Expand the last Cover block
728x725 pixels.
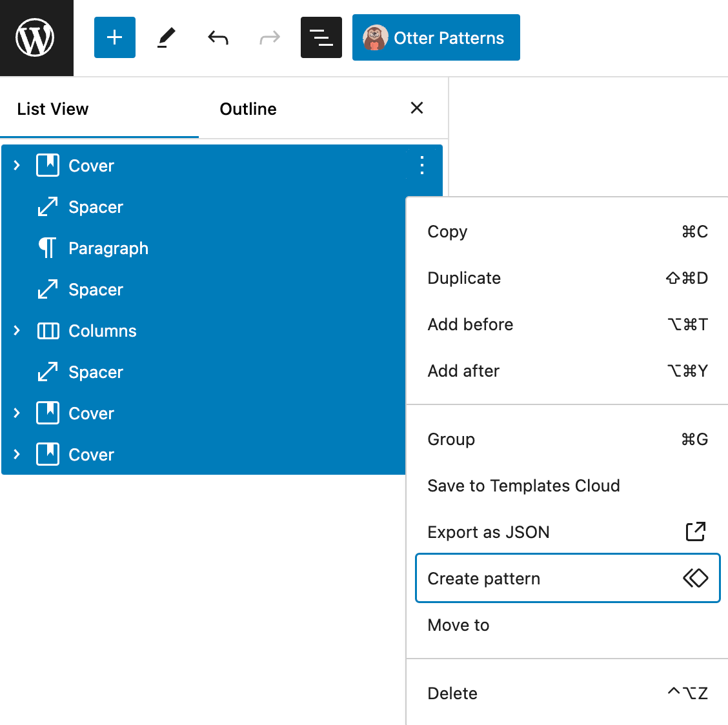coord(17,455)
